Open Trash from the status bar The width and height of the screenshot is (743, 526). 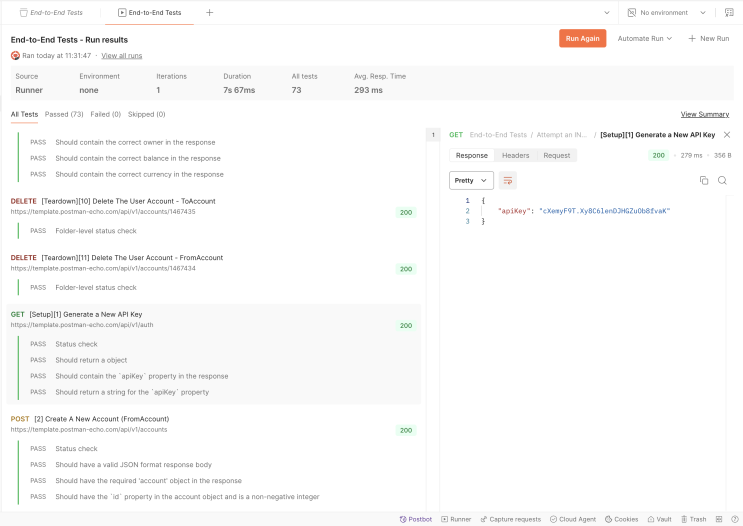(x=694, y=519)
